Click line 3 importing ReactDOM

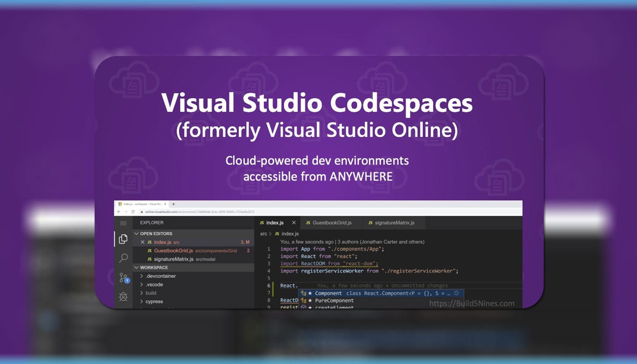[x=329, y=263]
